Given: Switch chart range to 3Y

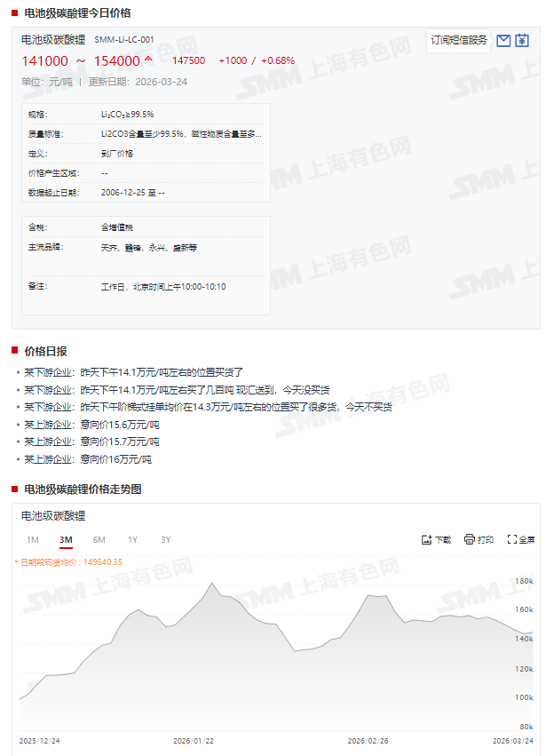Looking at the screenshot, I should (x=166, y=539).
